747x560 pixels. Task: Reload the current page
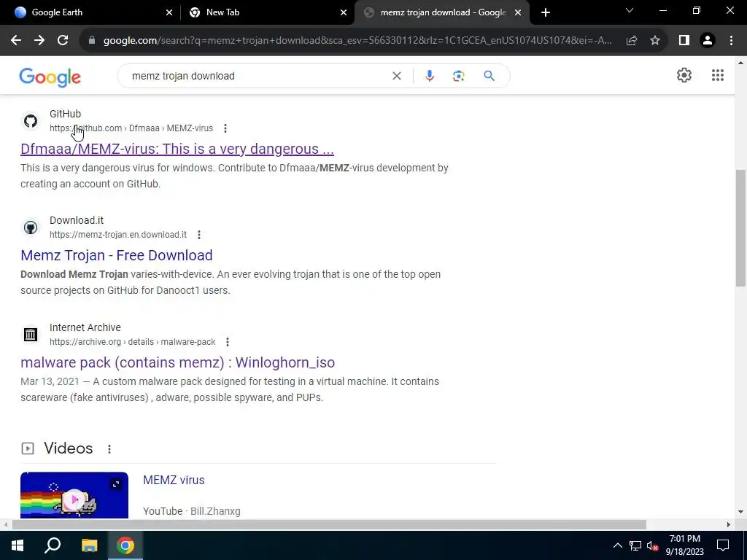(63, 41)
